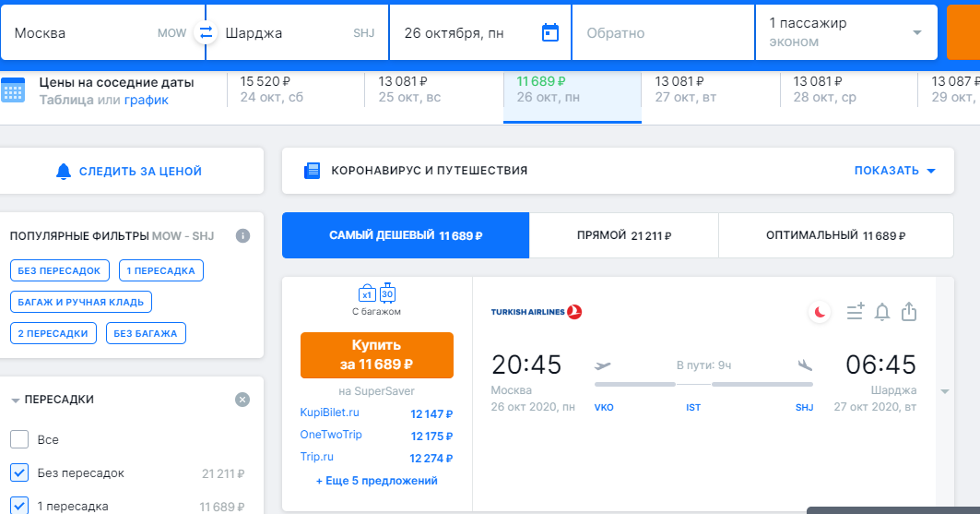The width and height of the screenshot is (980, 514).
Task: Click the coronavirus news document icon
Action: [312, 171]
